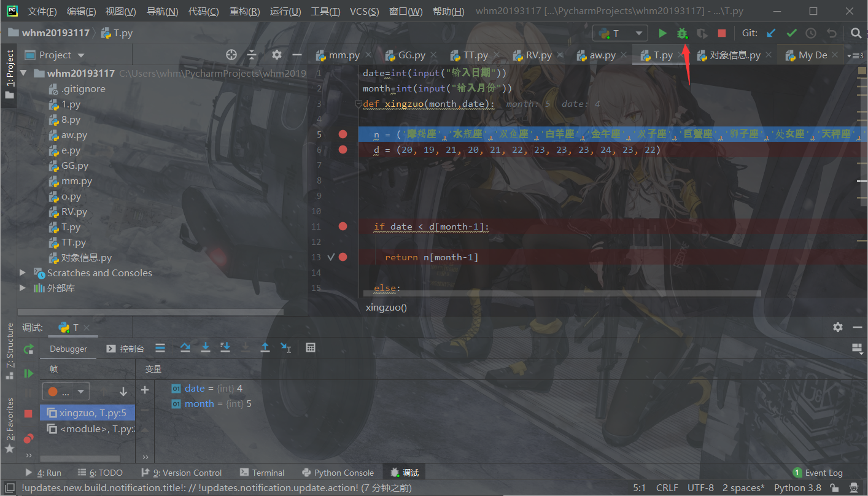Viewport: 868px width, 496px height.
Task: Open the 重构(R) menu
Action: [244, 11]
